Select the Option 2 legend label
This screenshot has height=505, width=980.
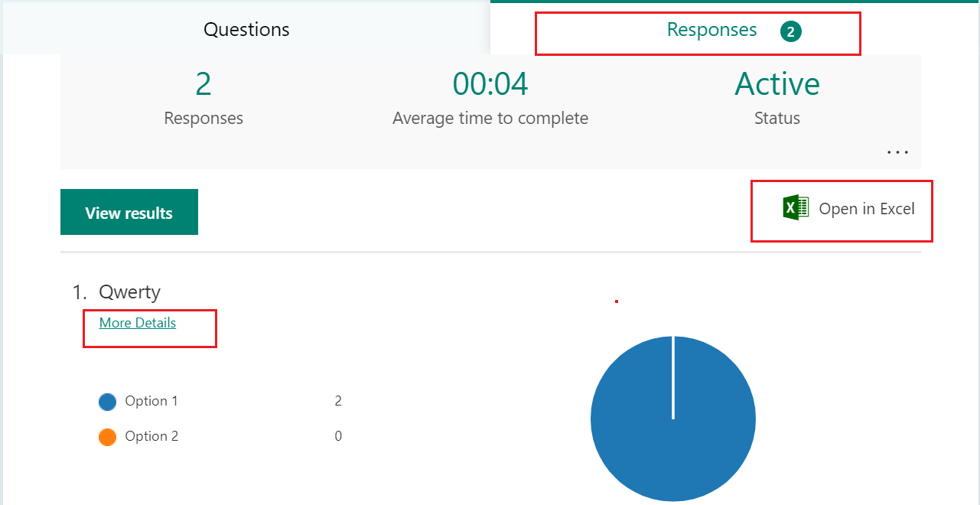point(151,436)
